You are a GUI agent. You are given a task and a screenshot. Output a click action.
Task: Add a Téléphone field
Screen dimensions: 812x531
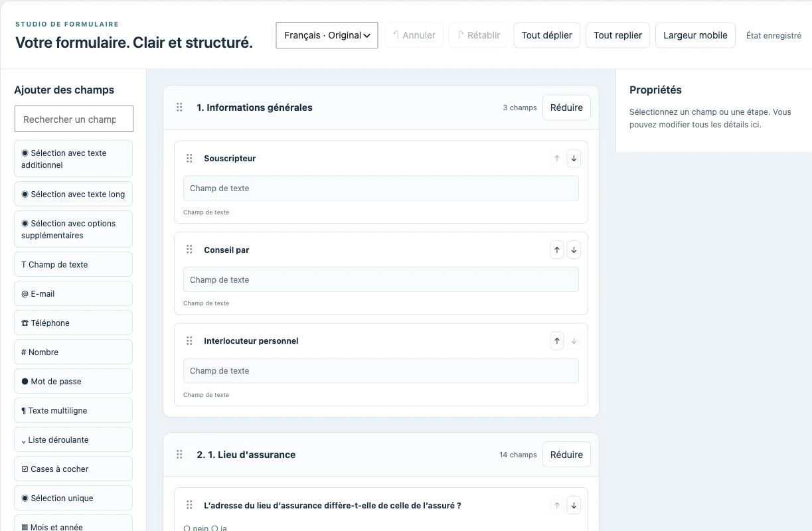coord(73,323)
